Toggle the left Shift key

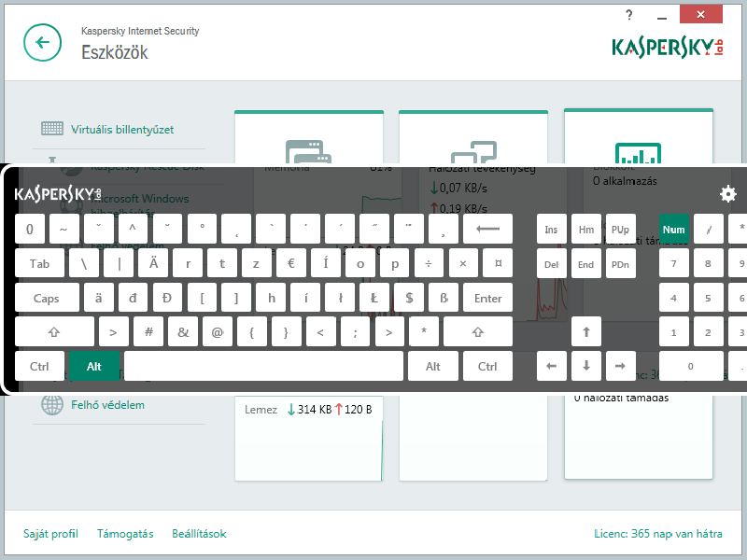(54, 332)
